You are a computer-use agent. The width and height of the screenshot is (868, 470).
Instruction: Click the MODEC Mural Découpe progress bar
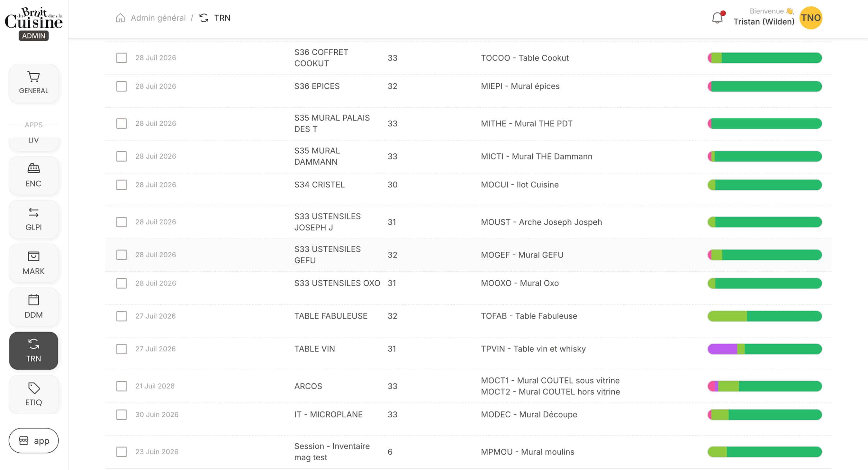(x=764, y=415)
